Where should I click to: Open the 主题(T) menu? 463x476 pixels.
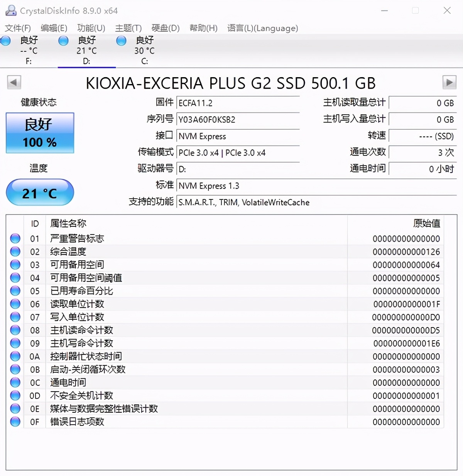(128, 28)
